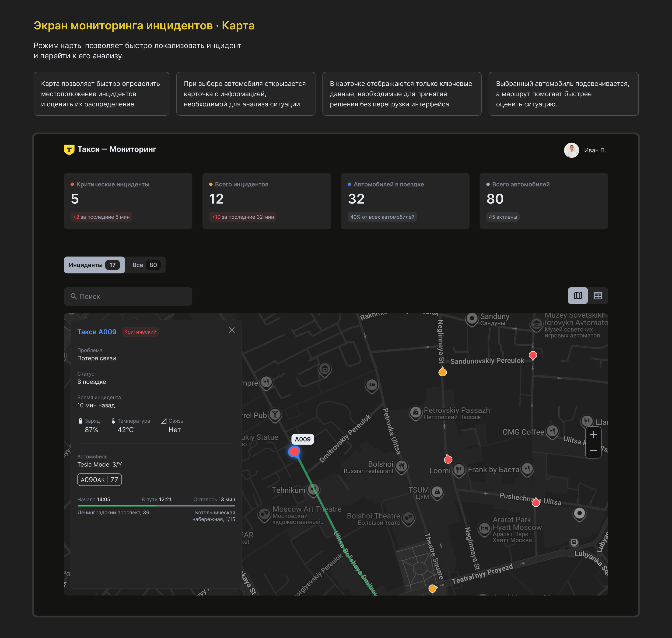Click the "Tesla Model 3/Y" text
672x638 pixels.
click(100, 465)
